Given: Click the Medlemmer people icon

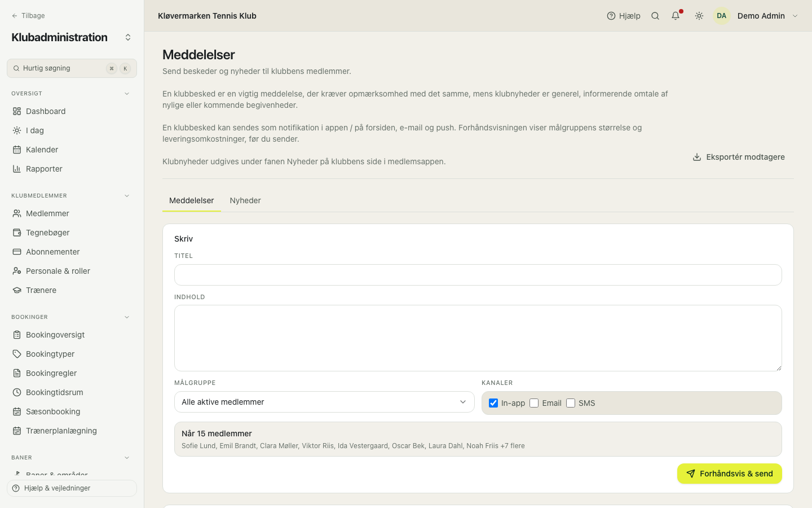Looking at the screenshot, I should [x=17, y=213].
